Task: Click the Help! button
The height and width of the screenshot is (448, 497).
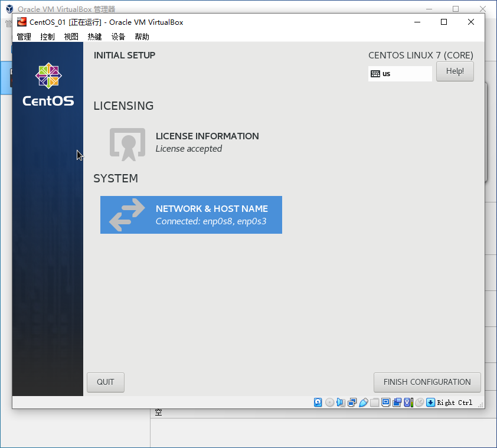Action: (455, 71)
